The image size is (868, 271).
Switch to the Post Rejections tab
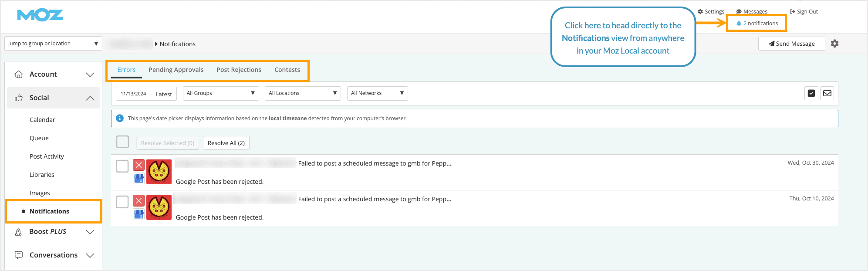[239, 70]
